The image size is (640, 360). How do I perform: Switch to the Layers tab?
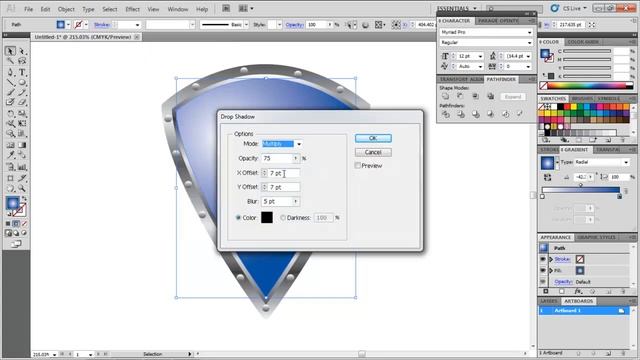click(x=549, y=301)
